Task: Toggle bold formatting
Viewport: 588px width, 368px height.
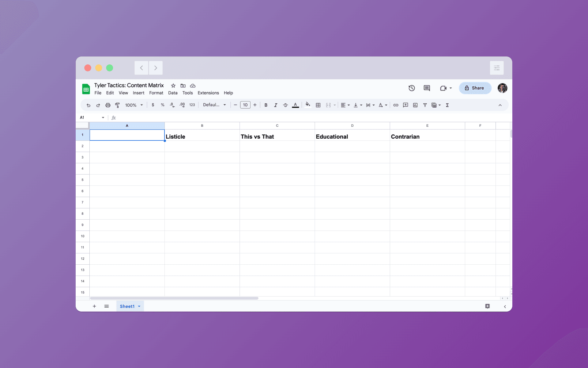Action: pyautogui.click(x=266, y=105)
